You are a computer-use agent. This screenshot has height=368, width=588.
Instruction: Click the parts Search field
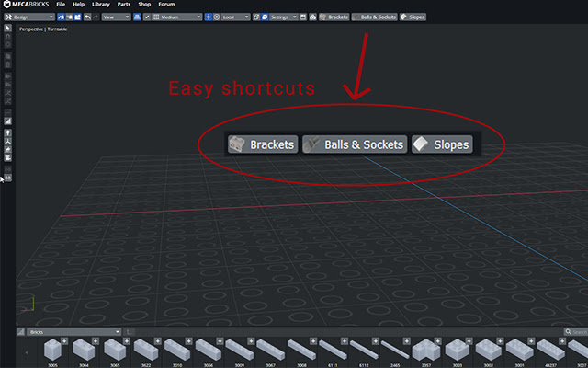pos(576,332)
